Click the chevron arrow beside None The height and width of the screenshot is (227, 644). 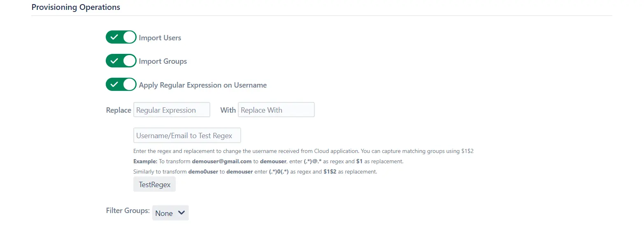pyautogui.click(x=181, y=213)
